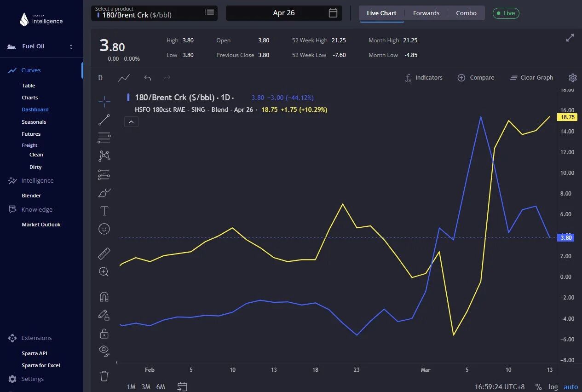Click the blue 180/Brent Crk series color bar
The height and width of the screenshot is (392, 582).
[128, 98]
